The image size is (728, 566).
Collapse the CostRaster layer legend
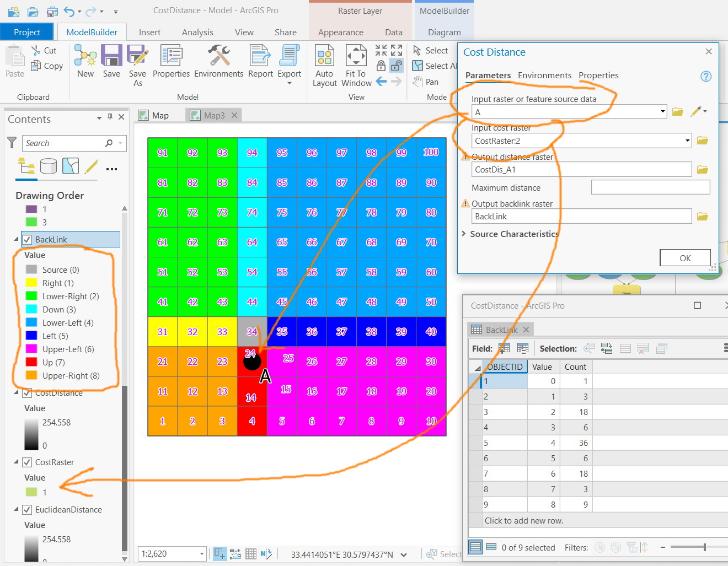16,462
